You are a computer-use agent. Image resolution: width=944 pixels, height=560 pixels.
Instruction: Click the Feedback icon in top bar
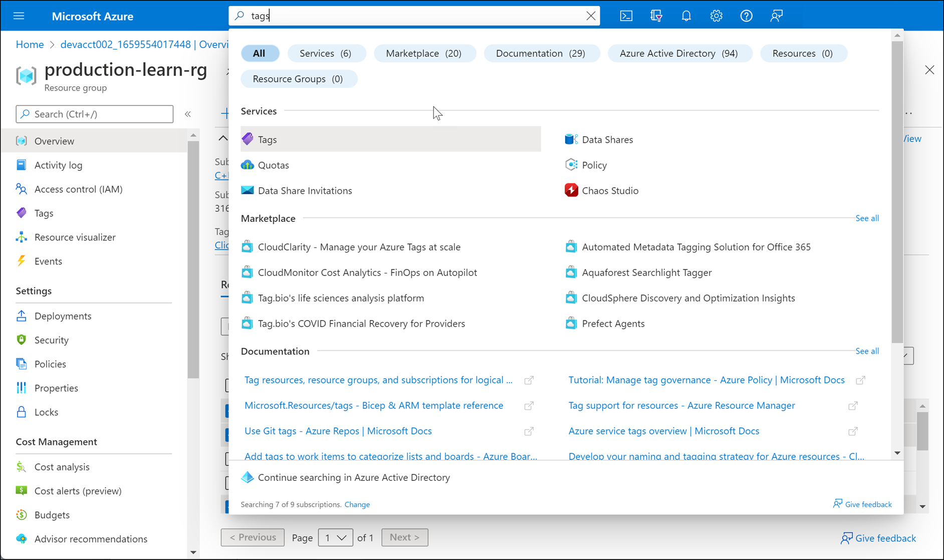[776, 16]
